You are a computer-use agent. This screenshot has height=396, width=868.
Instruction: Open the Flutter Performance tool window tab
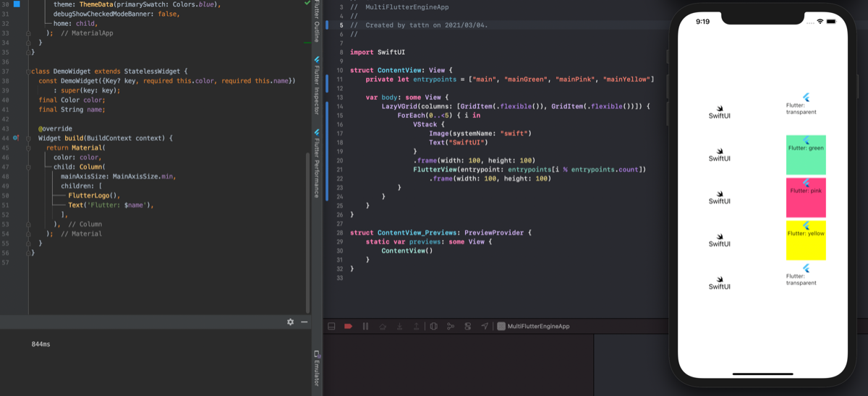coord(317,163)
